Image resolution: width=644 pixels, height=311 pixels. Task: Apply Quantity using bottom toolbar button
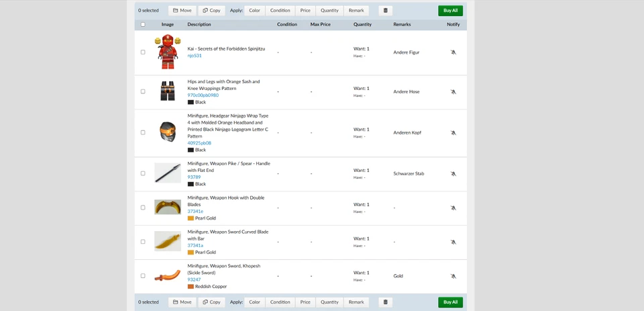pyautogui.click(x=329, y=302)
